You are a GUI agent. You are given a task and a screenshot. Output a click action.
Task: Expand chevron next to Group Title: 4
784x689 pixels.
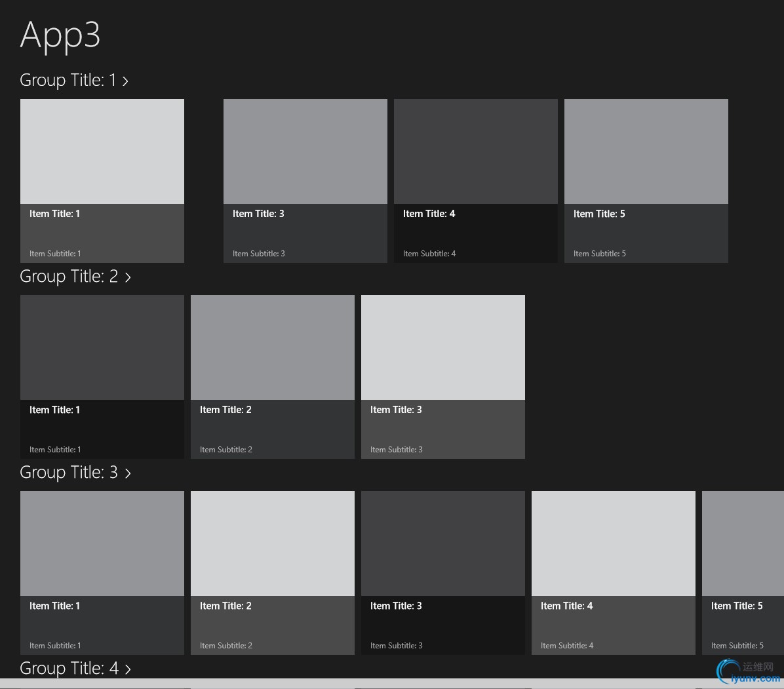point(128,669)
